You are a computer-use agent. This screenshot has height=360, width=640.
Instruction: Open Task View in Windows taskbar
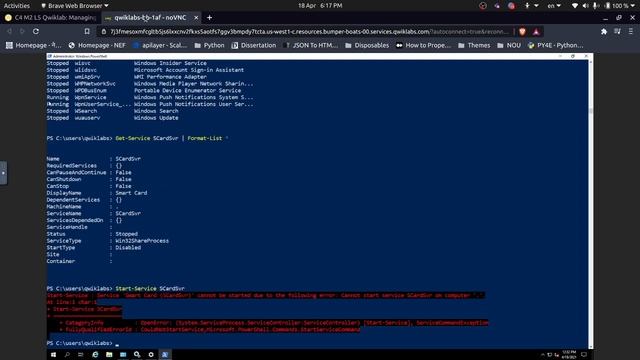coord(81,355)
